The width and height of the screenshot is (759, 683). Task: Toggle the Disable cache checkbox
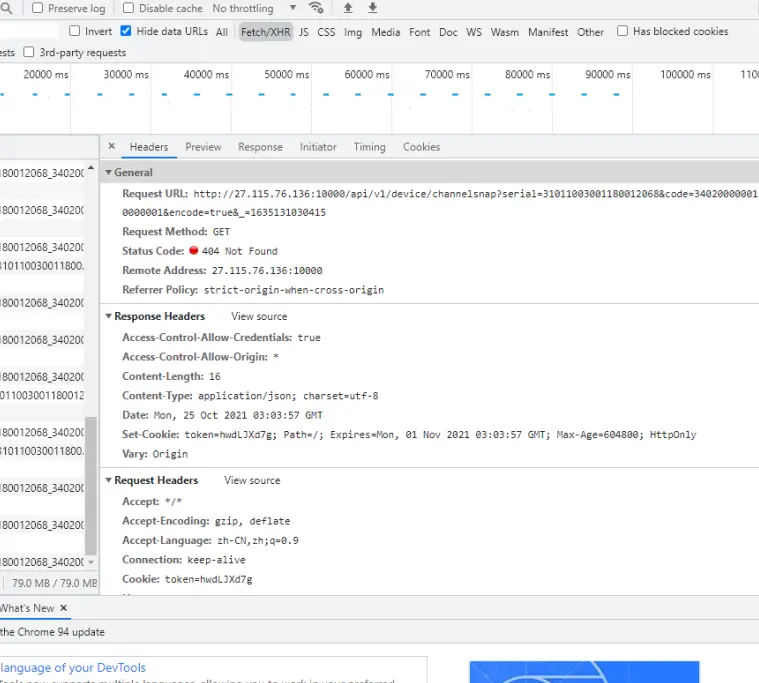(128, 8)
